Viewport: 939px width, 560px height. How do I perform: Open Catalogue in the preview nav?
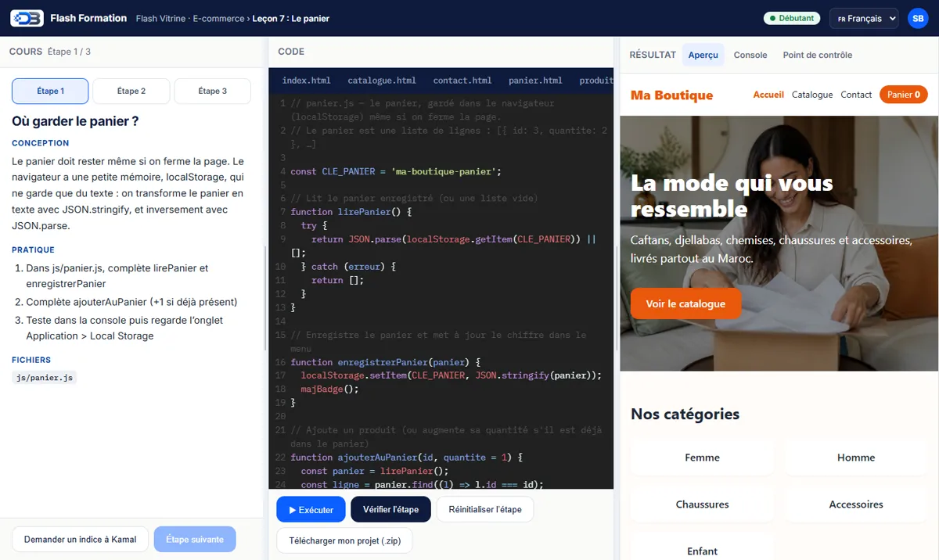click(x=812, y=95)
